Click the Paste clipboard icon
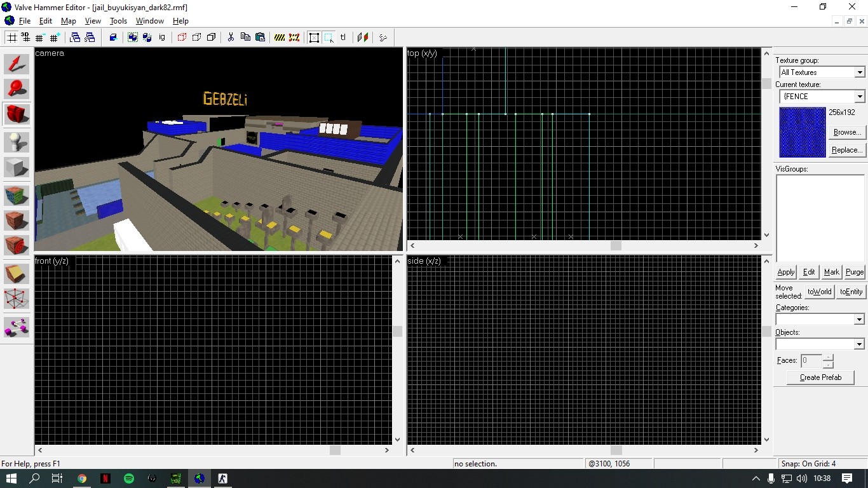The height and width of the screenshot is (488, 868). [260, 37]
